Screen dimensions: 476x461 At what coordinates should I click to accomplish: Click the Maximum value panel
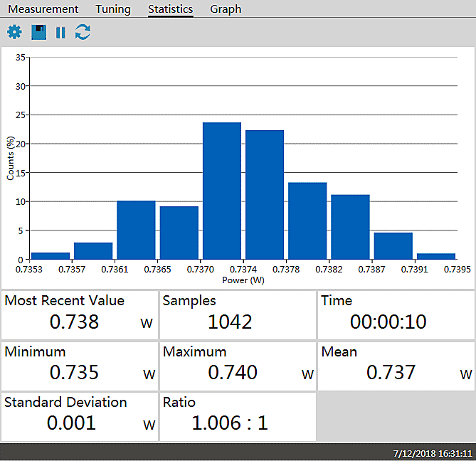(238, 366)
